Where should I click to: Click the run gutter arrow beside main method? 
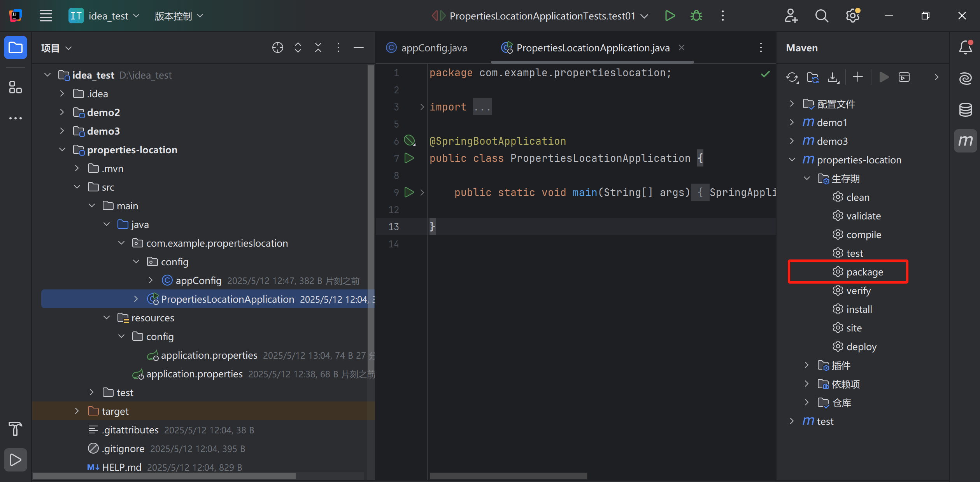point(409,192)
